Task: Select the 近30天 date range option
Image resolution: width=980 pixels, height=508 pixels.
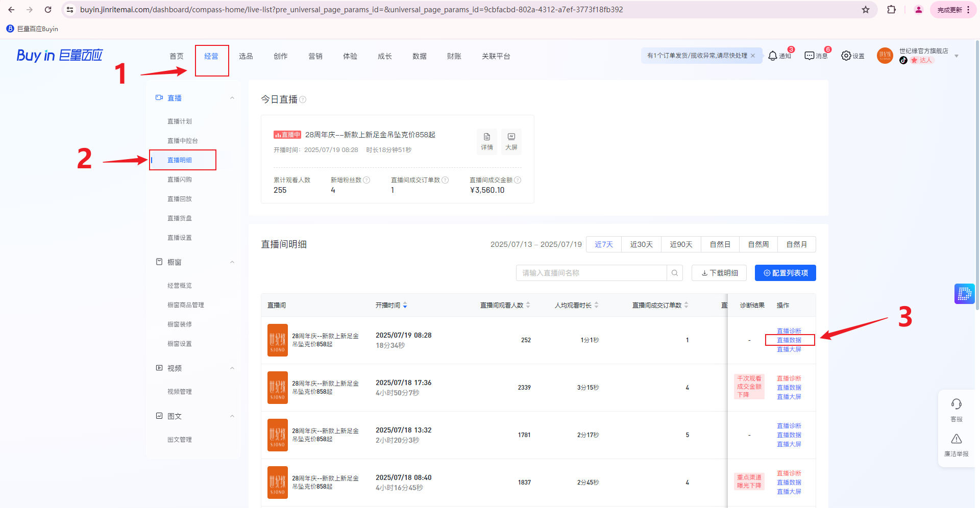Action: (x=641, y=244)
